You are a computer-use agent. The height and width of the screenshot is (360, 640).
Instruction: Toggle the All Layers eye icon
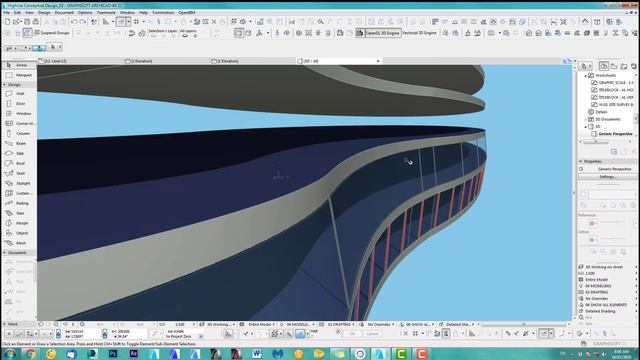tap(185, 36)
